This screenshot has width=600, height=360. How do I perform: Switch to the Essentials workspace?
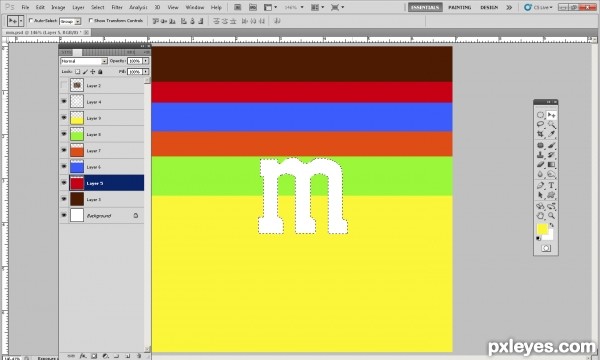click(x=425, y=7)
